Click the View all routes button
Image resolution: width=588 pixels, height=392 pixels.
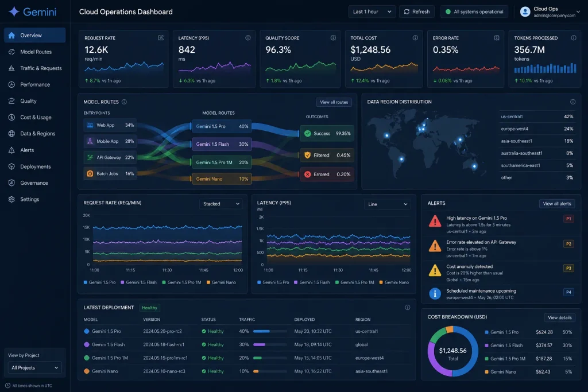click(334, 102)
